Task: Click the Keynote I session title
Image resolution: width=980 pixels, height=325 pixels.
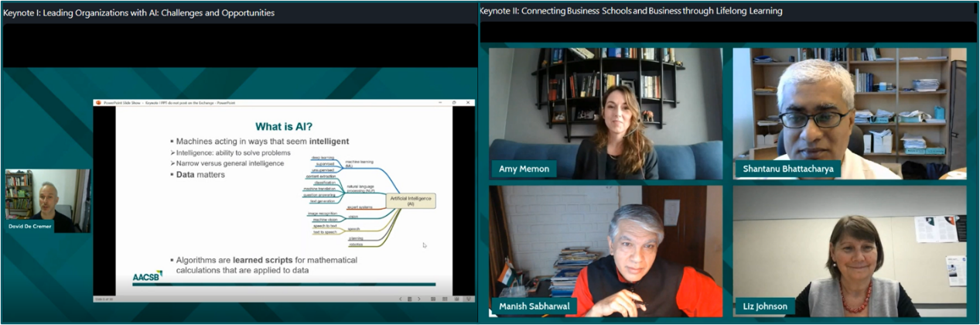Action: tap(139, 13)
